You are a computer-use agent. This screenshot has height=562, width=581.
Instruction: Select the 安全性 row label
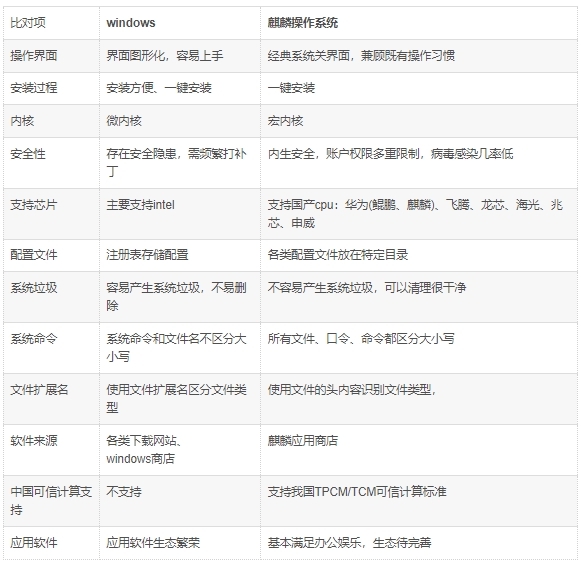[52, 163]
